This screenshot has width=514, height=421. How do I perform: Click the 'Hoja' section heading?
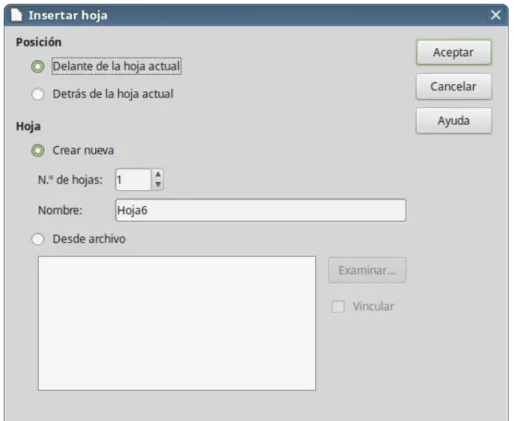pyautogui.click(x=28, y=126)
